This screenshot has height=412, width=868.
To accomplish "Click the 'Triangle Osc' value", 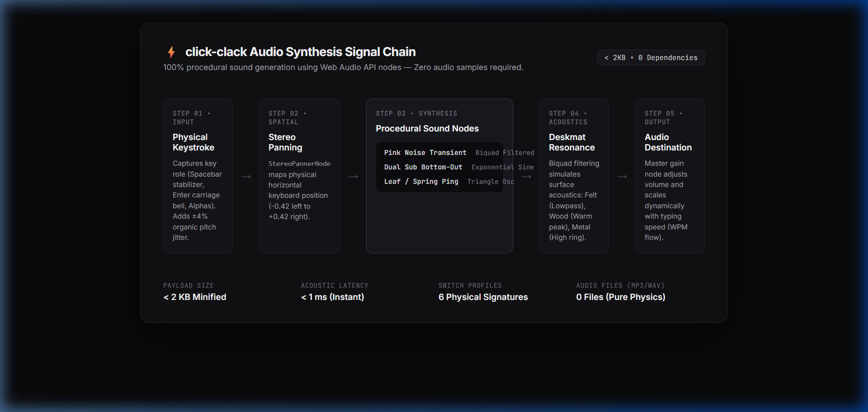I will [x=491, y=182].
